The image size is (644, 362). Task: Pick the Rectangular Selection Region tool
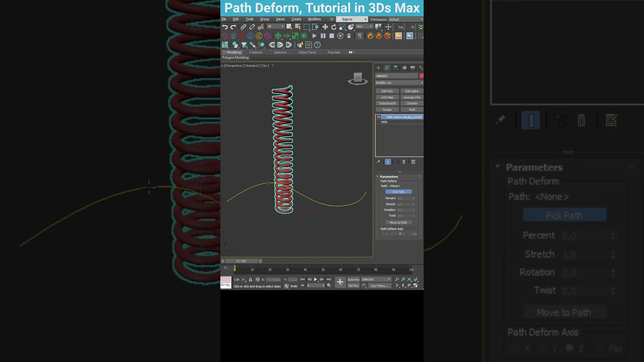(306, 27)
